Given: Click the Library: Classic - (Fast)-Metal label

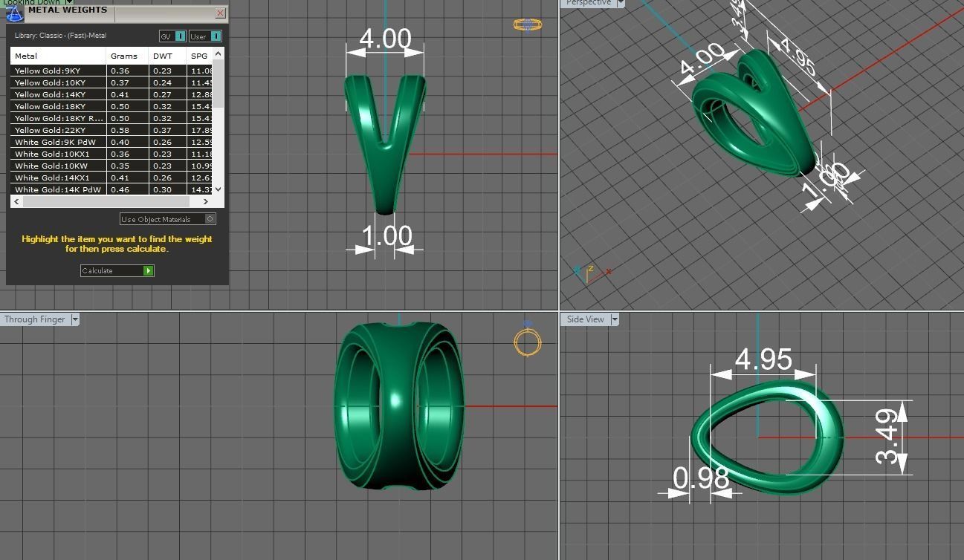Looking at the screenshot, I should [60, 36].
